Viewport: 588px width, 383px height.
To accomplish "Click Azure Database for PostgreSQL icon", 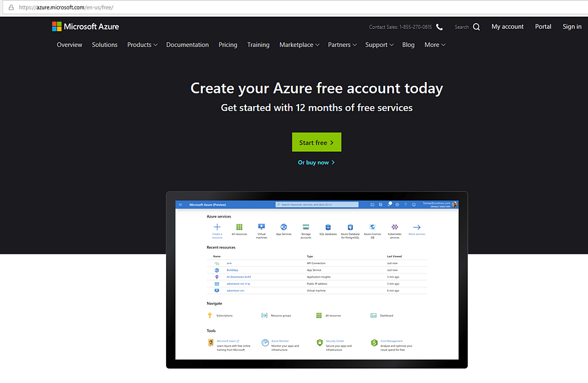I will [x=350, y=227].
